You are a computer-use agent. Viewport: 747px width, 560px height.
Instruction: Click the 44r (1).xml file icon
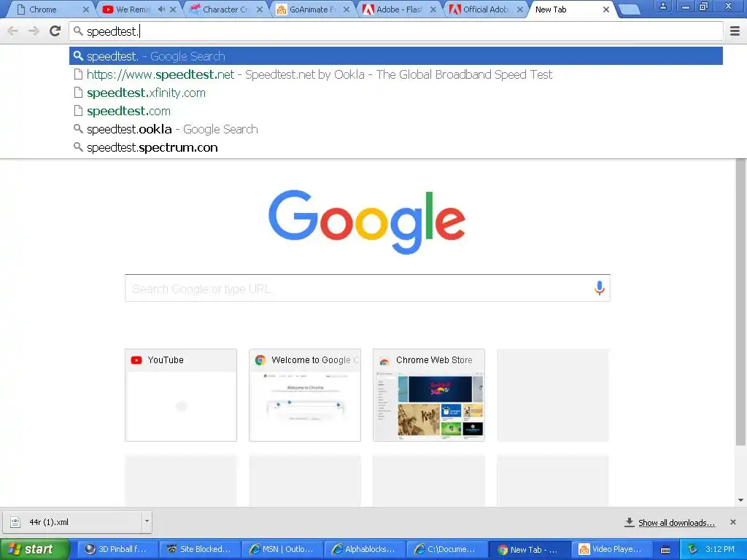pyautogui.click(x=15, y=522)
